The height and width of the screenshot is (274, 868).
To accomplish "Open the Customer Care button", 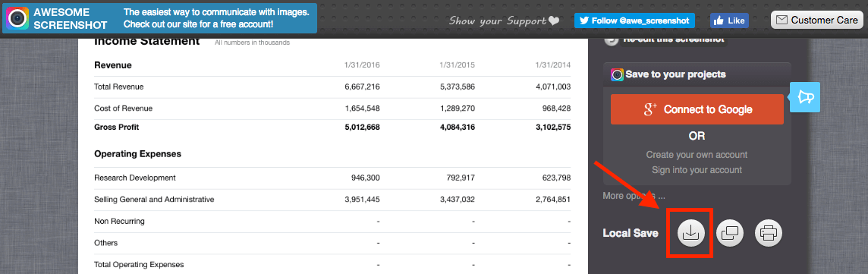I will [816, 20].
